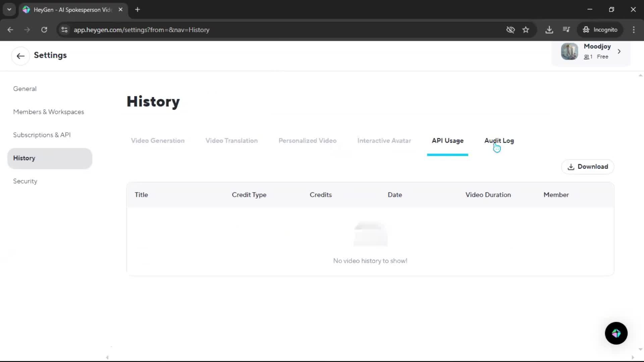
Task: Open the HeyGen assistant chat bubble
Action: [x=616, y=333]
